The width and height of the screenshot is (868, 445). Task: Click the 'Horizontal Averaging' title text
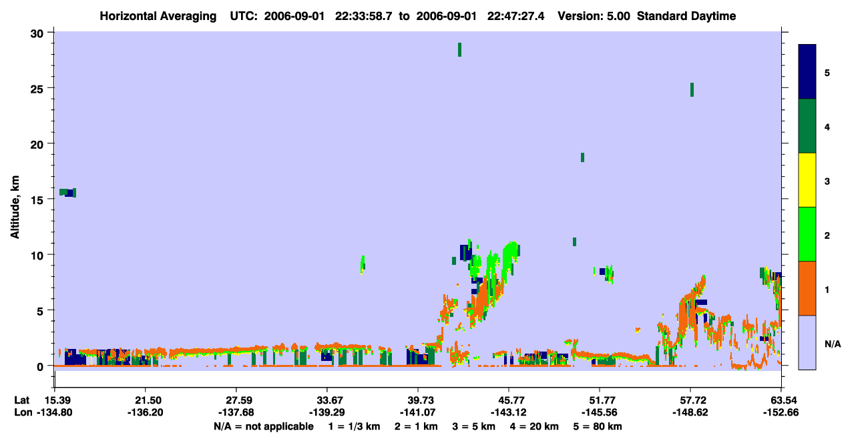point(158,16)
